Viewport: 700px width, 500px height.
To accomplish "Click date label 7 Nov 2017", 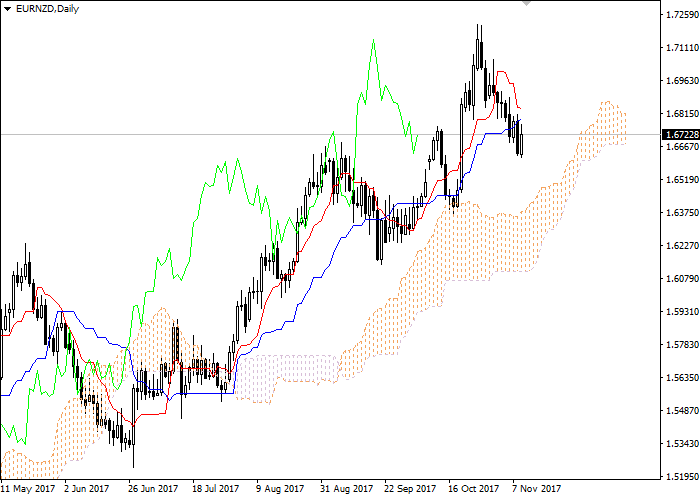I will pyautogui.click(x=537, y=489).
